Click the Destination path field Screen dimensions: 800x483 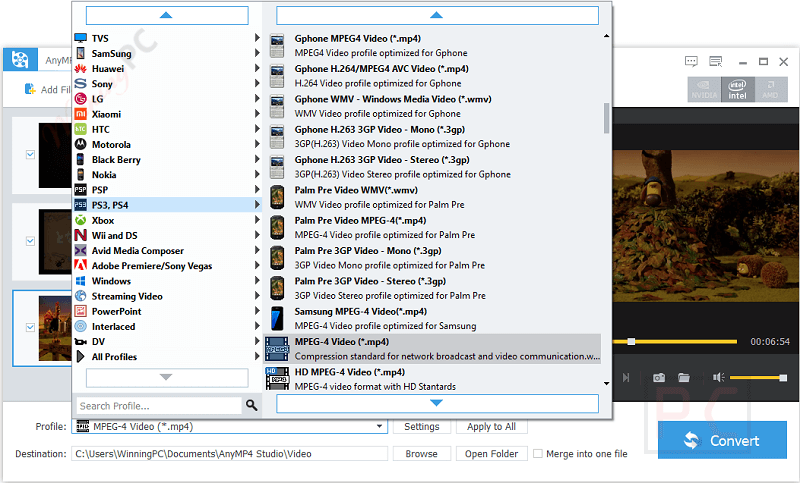click(x=230, y=453)
